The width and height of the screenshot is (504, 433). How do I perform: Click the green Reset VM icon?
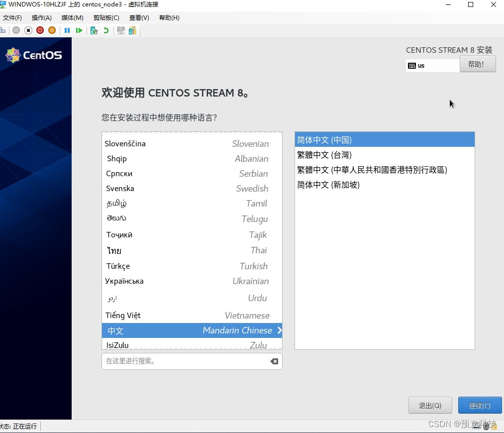pyautogui.click(x=80, y=30)
